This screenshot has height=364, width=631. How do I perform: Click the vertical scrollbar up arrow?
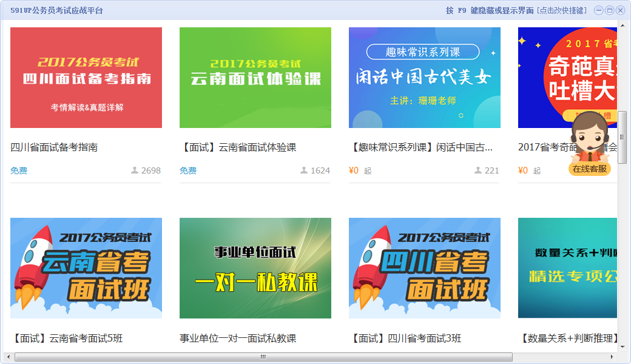pos(622,25)
